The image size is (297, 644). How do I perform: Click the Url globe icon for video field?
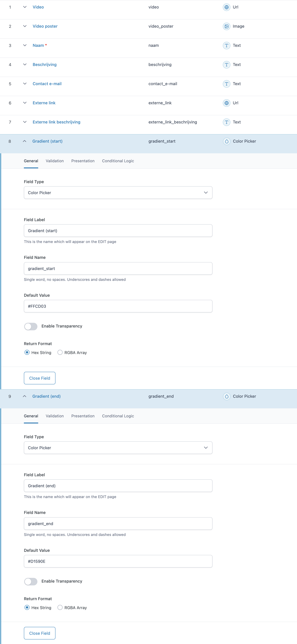[226, 7]
